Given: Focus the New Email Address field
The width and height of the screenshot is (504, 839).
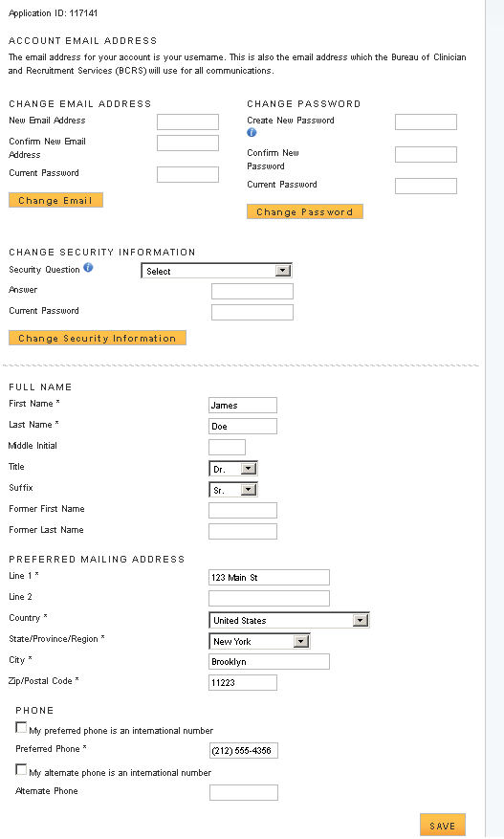Looking at the screenshot, I should coord(187,122).
